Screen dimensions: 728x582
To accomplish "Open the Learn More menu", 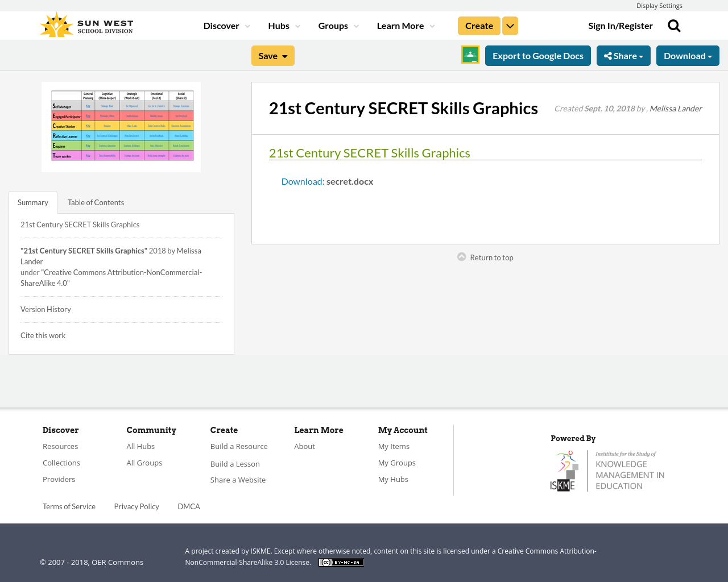I will tap(400, 24).
